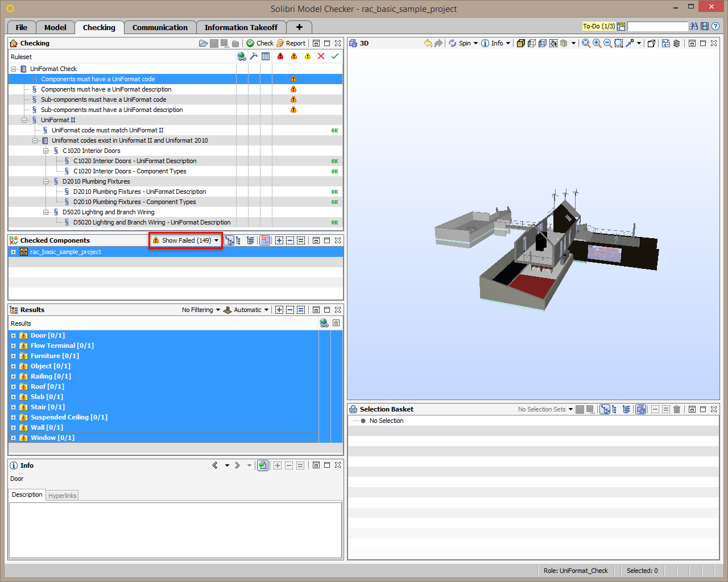This screenshot has width=728, height=582.
Task: Toggle hierarchy tree view in Checked Components
Action: (x=229, y=240)
